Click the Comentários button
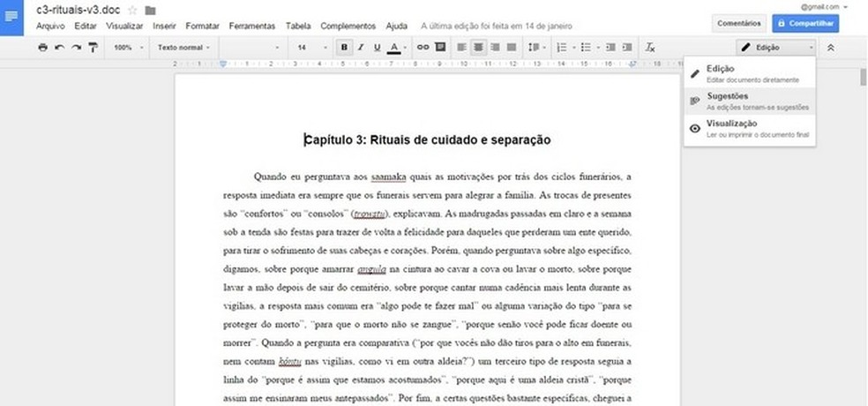This screenshot has width=868, height=406. pyautogui.click(x=739, y=24)
